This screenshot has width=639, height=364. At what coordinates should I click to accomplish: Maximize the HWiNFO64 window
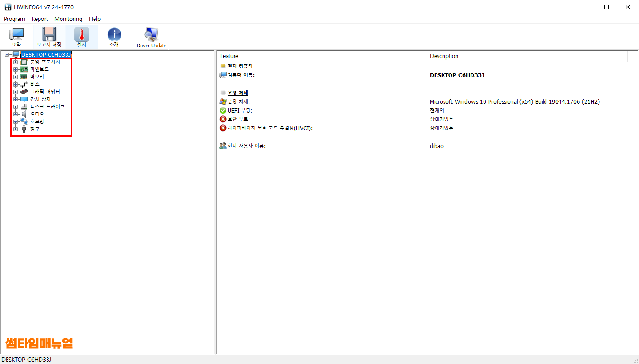606,7
